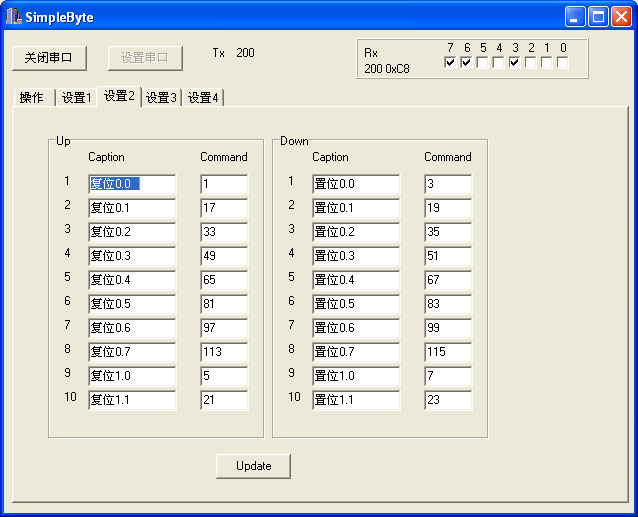This screenshot has width=638, height=517.
Task: Minimize the SimpleByte window
Action: [575, 17]
